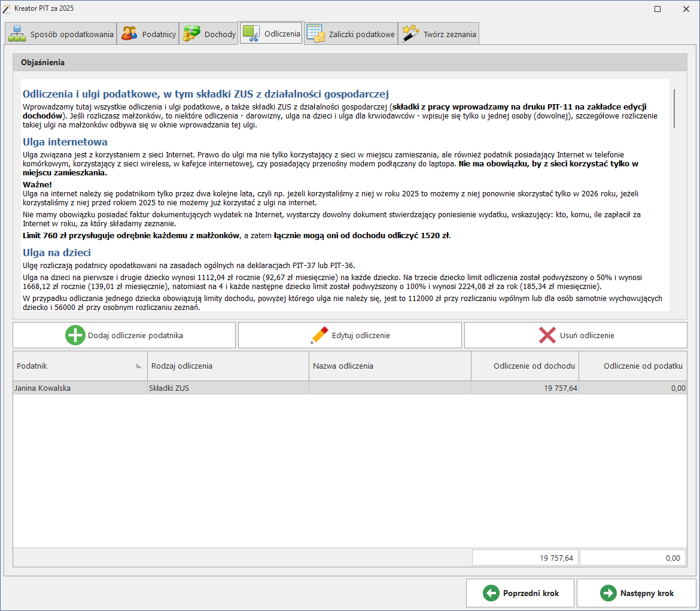Add a taxpayer deduction with Dodaj odliczenie podatnika

tap(124, 336)
